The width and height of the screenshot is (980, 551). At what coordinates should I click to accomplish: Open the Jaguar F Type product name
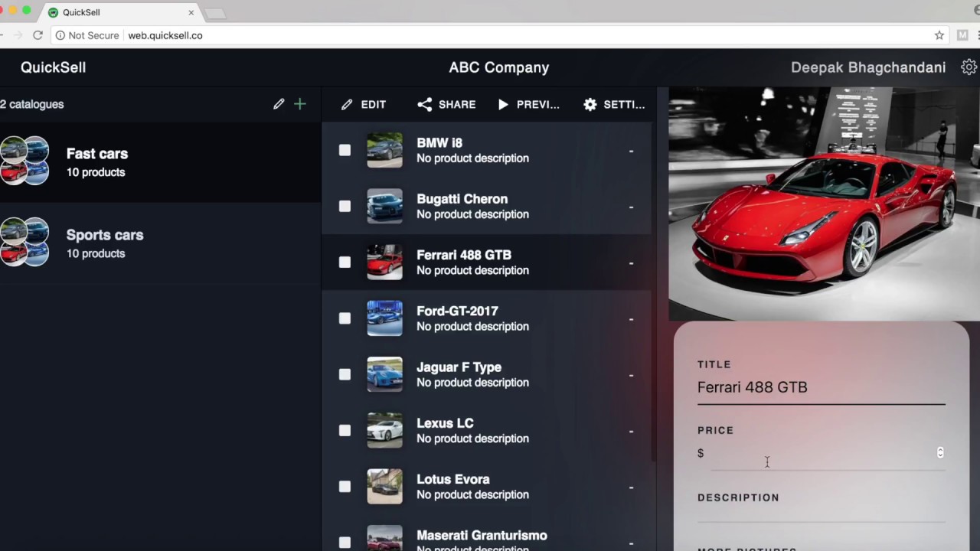459,367
